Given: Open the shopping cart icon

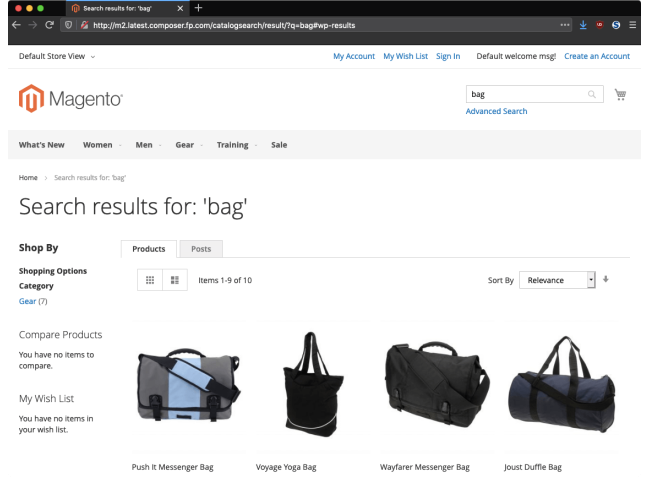Looking at the screenshot, I should coord(620,95).
